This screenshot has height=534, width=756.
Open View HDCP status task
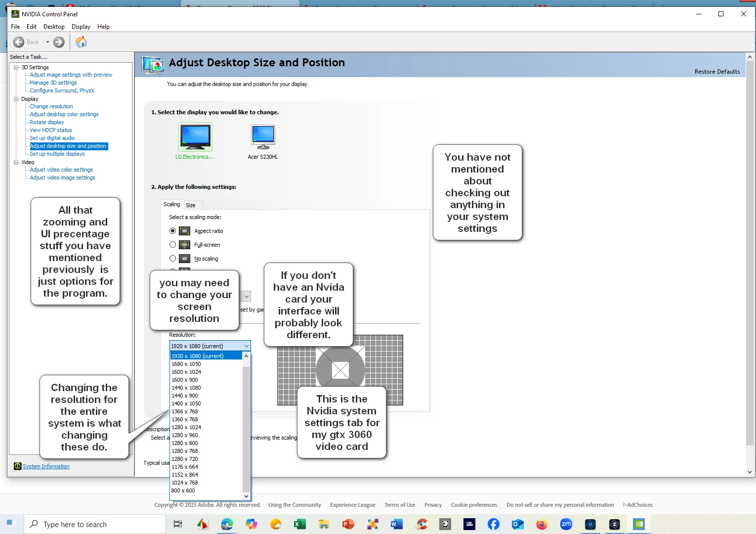click(51, 130)
